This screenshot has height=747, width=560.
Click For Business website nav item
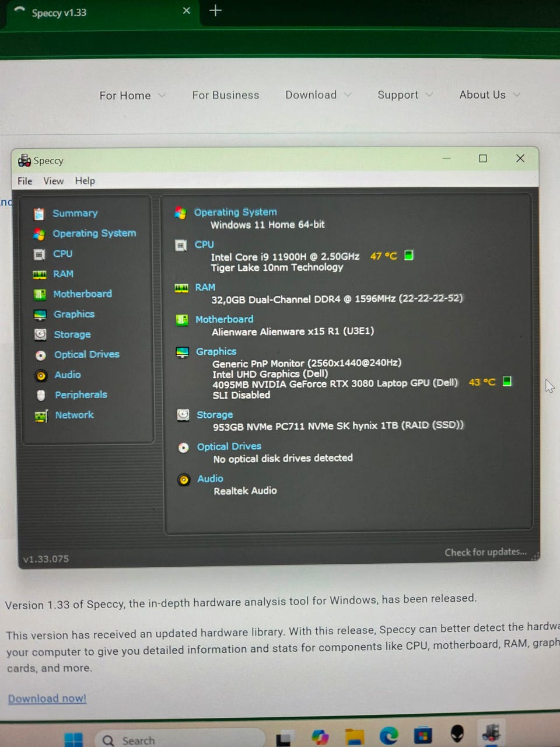click(x=226, y=95)
